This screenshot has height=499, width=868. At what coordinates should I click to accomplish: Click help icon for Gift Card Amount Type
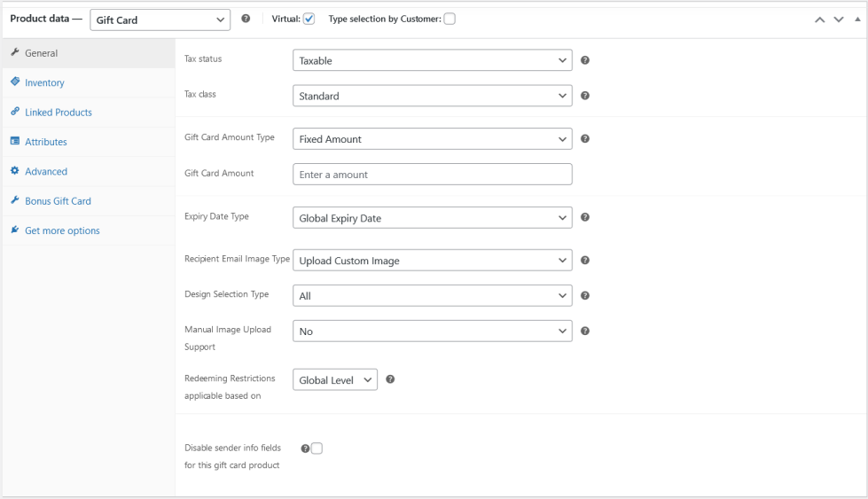pyautogui.click(x=585, y=139)
